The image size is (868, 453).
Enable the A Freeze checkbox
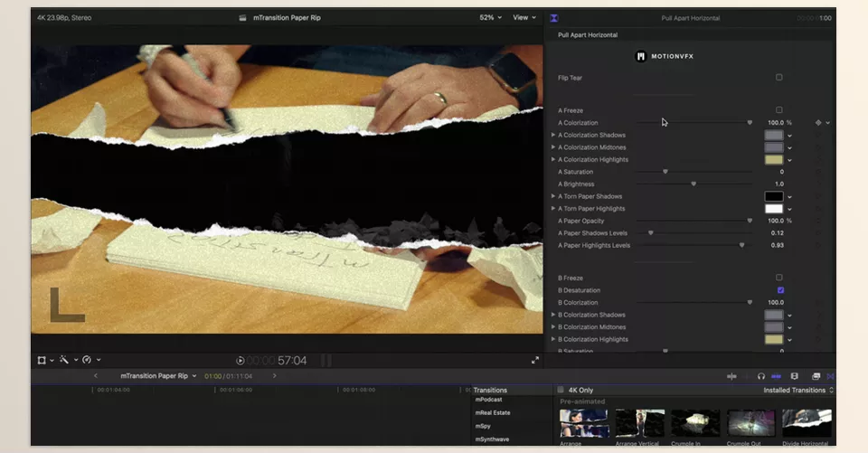(x=778, y=110)
